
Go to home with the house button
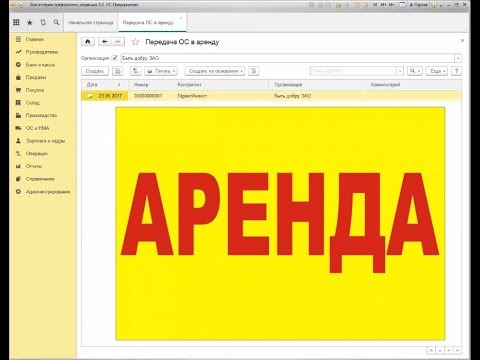(88, 42)
